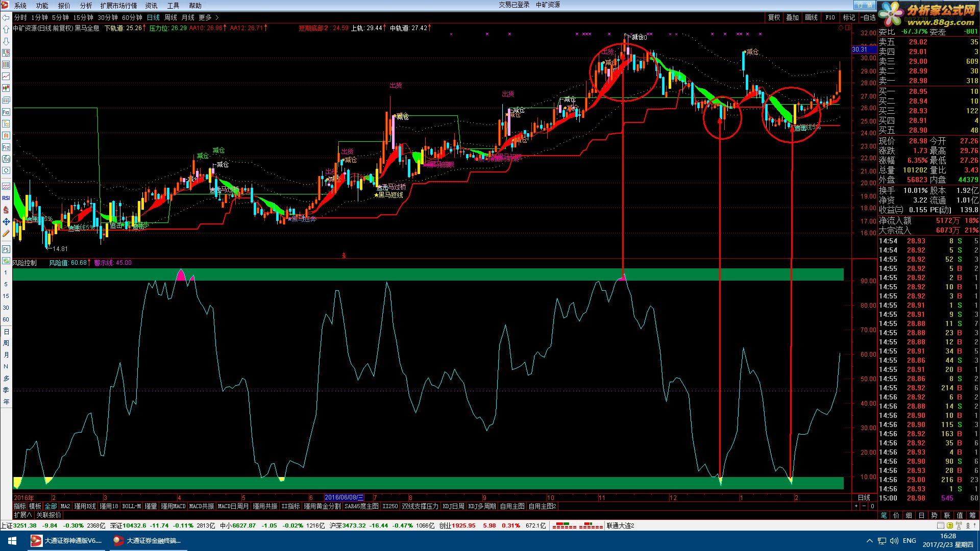This screenshot has height=551, width=980.
Task: Click 大通证券神通版 taskbar window
Action: tap(67, 541)
